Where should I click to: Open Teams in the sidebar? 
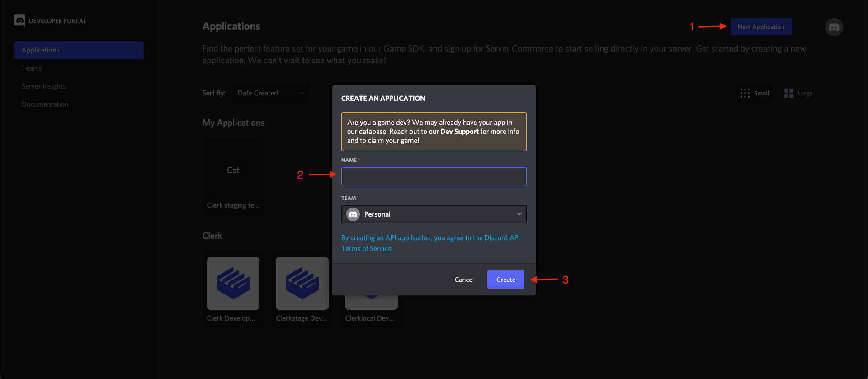point(32,68)
